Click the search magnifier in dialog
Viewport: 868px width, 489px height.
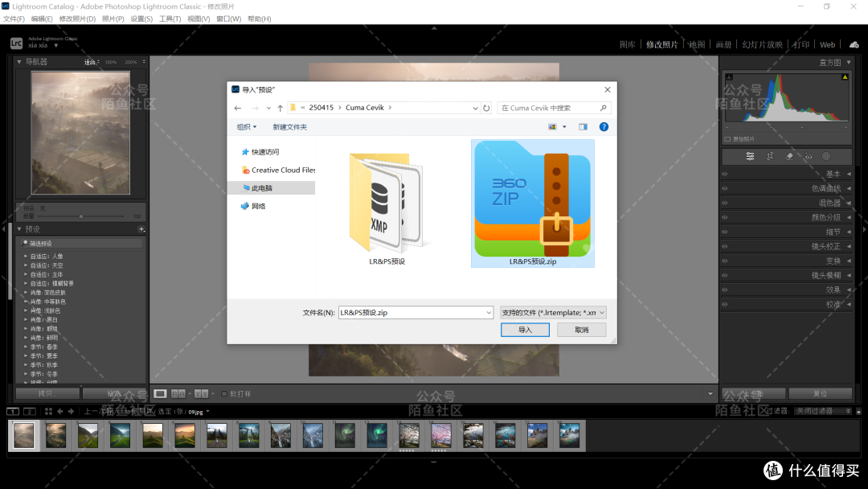[603, 108]
